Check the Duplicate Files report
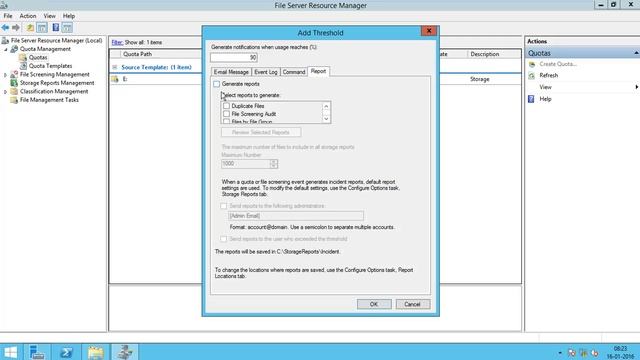This screenshot has height=360, width=640. coord(226,106)
